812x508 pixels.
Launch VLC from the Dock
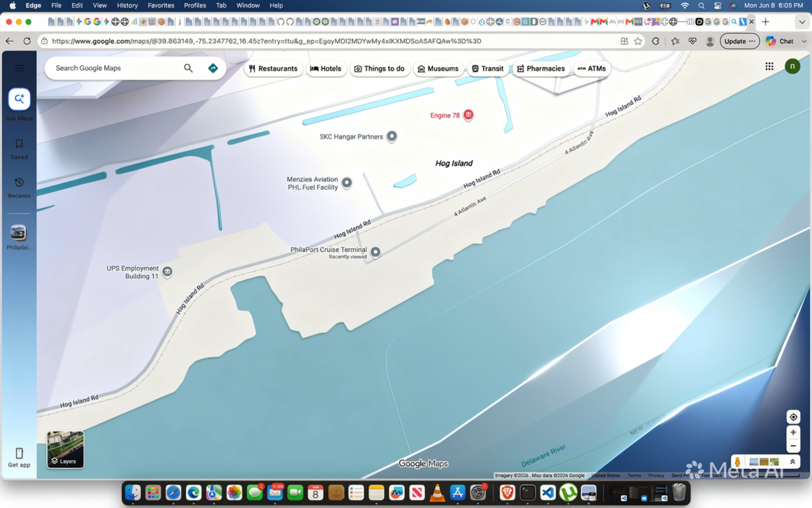437,493
